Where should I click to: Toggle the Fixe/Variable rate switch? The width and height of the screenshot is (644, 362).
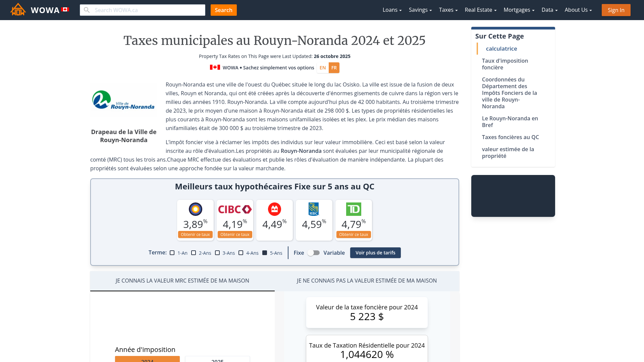(x=314, y=253)
